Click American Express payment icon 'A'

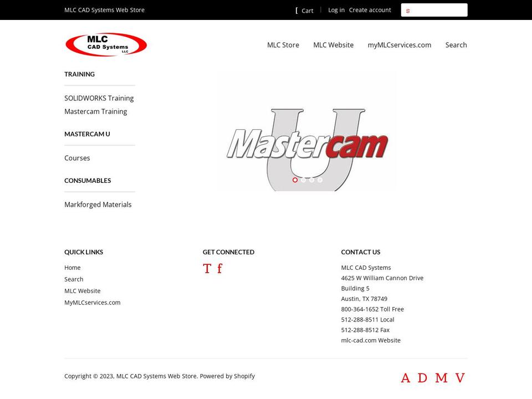click(x=406, y=378)
